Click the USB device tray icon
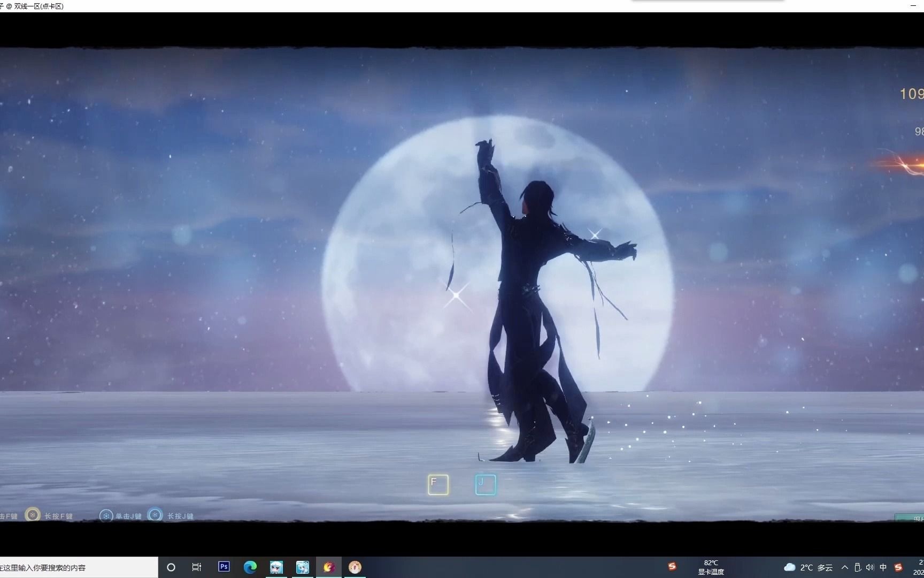924x578 pixels. tap(858, 567)
